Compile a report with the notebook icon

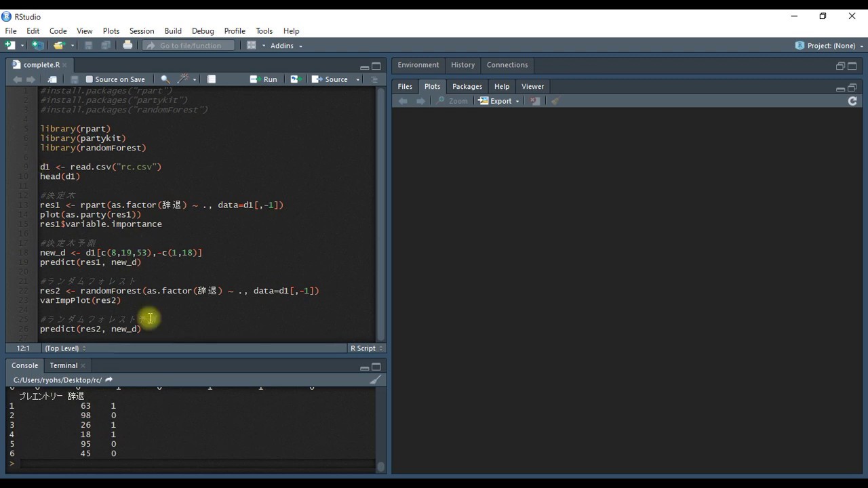(x=212, y=79)
